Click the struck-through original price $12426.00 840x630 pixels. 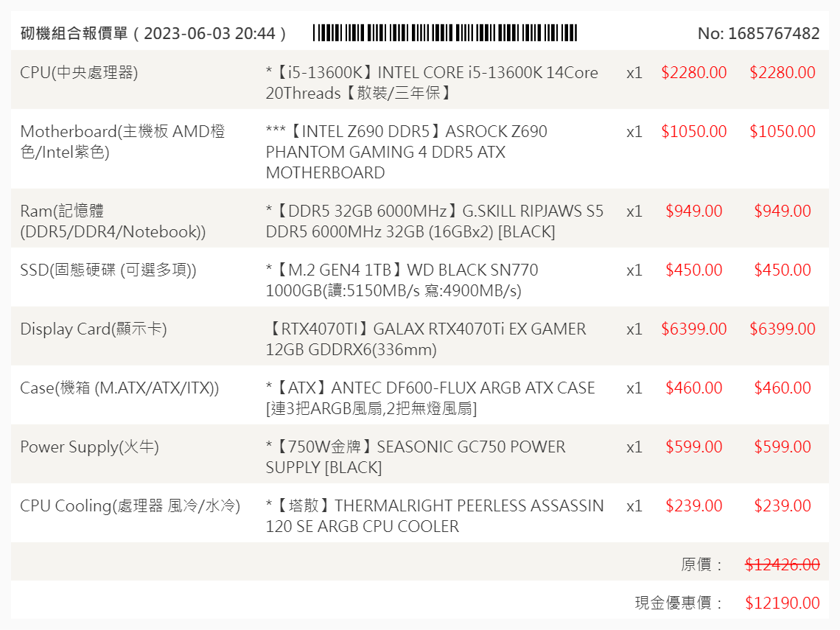click(x=782, y=564)
